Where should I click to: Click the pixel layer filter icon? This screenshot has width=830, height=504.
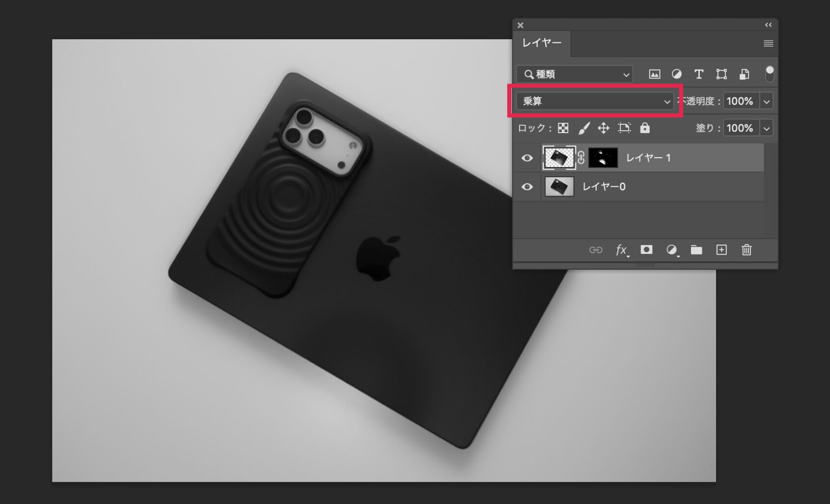click(654, 74)
